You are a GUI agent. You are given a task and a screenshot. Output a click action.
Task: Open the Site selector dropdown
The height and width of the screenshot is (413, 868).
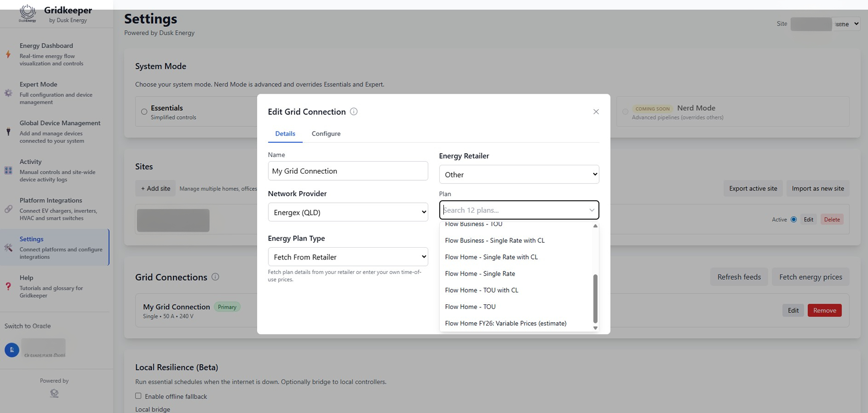[825, 24]
